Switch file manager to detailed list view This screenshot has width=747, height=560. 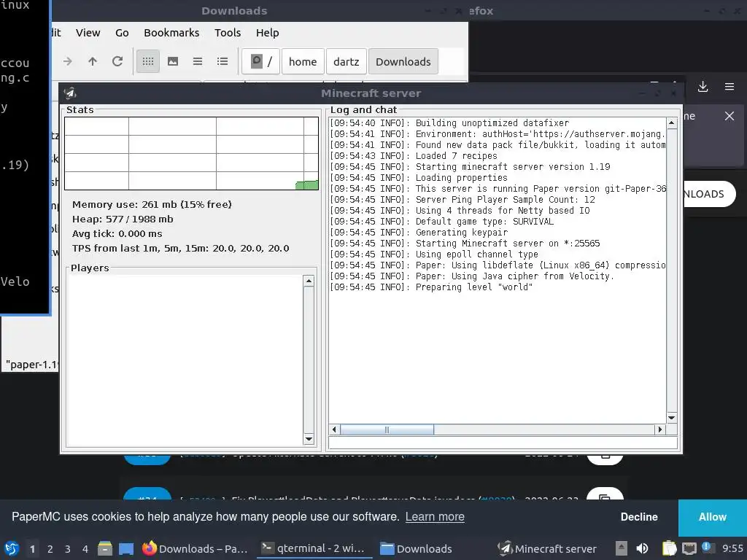pos(222,61)
